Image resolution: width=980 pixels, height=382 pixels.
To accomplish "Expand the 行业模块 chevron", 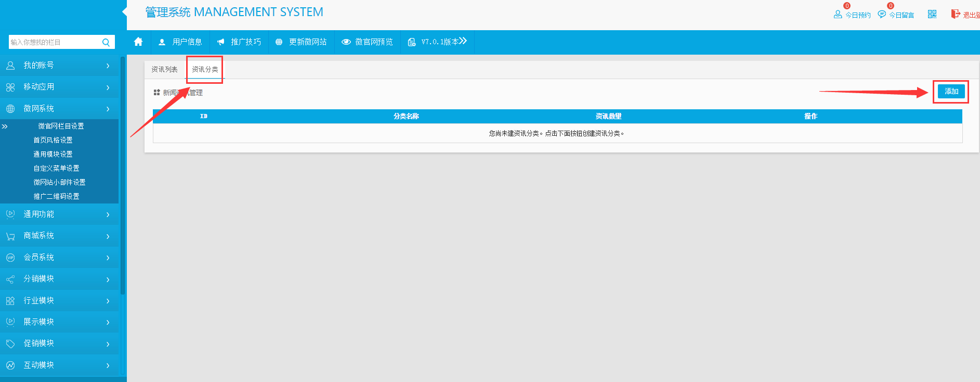I will [x=108, y=301].
